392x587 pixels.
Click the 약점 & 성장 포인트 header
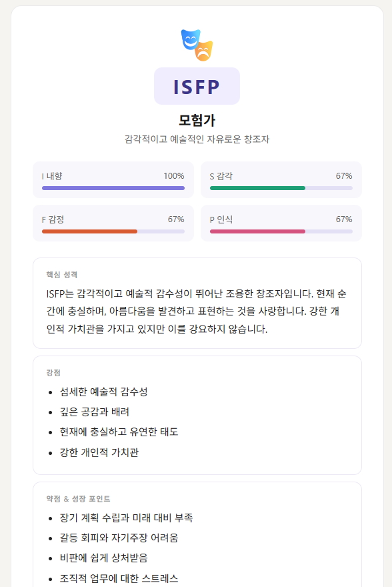[x=78, y=499]
